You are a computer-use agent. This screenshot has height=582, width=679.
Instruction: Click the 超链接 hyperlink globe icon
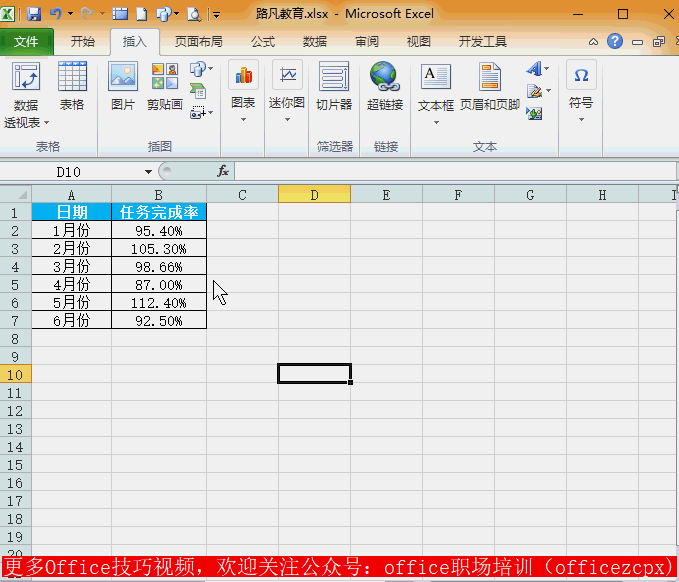(385, 76)
